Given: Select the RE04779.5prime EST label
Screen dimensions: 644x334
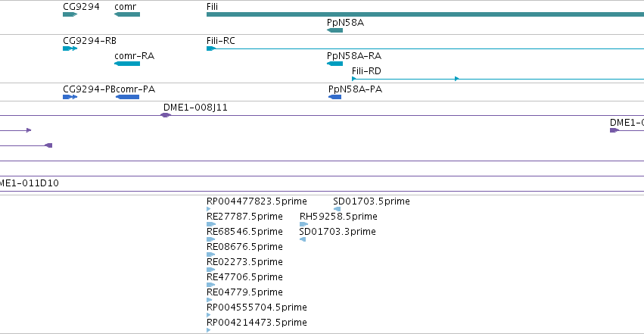Looking at the screenshot, I should pos(244,292).
